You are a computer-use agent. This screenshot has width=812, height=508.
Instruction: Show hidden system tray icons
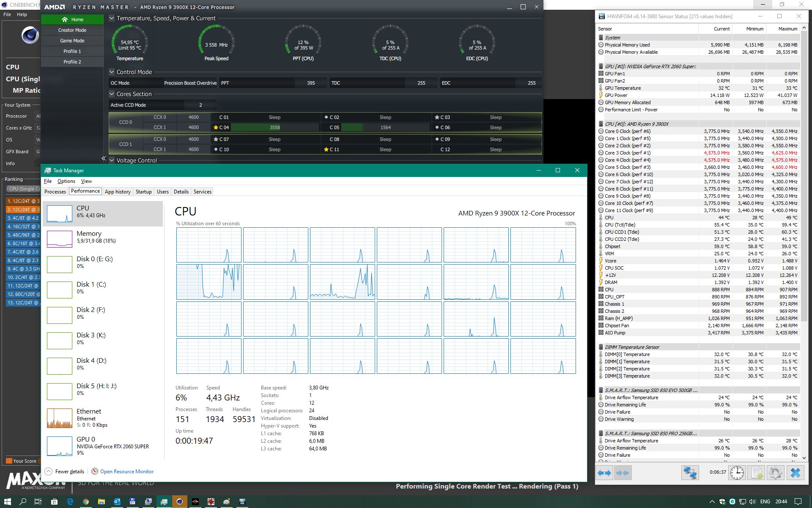[x=712, y=502]
